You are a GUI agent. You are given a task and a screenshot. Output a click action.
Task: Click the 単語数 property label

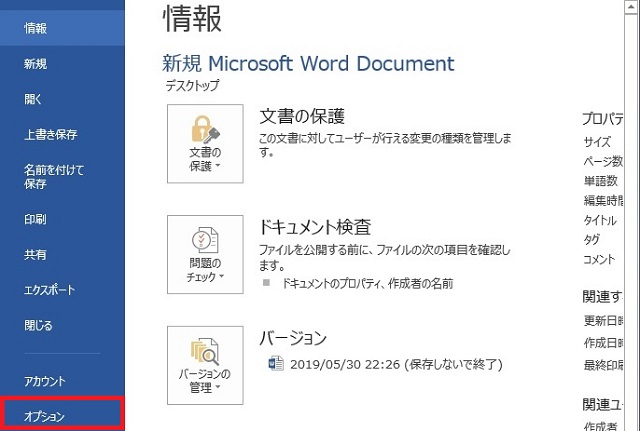pos(600,181)
